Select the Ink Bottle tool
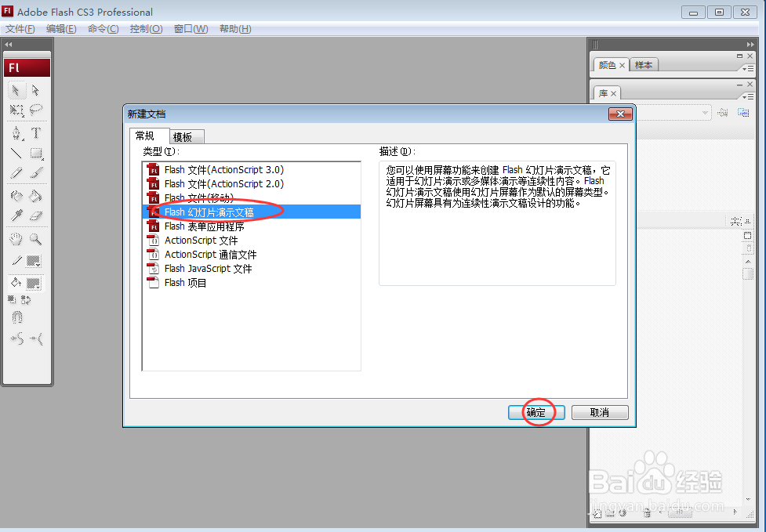Viewport: 766px width, 532px height. click(x=16, y=196)
